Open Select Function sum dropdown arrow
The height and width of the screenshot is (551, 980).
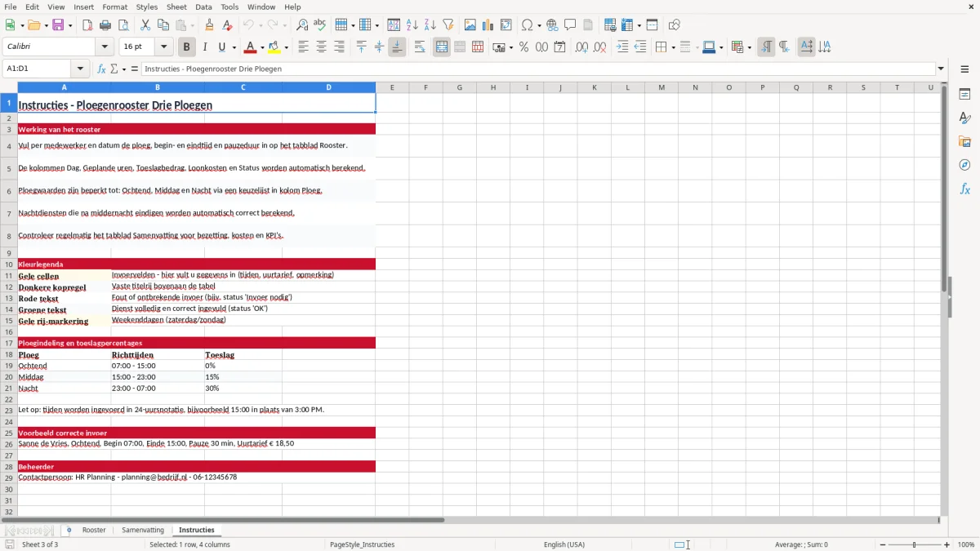(x=123, y=69)
